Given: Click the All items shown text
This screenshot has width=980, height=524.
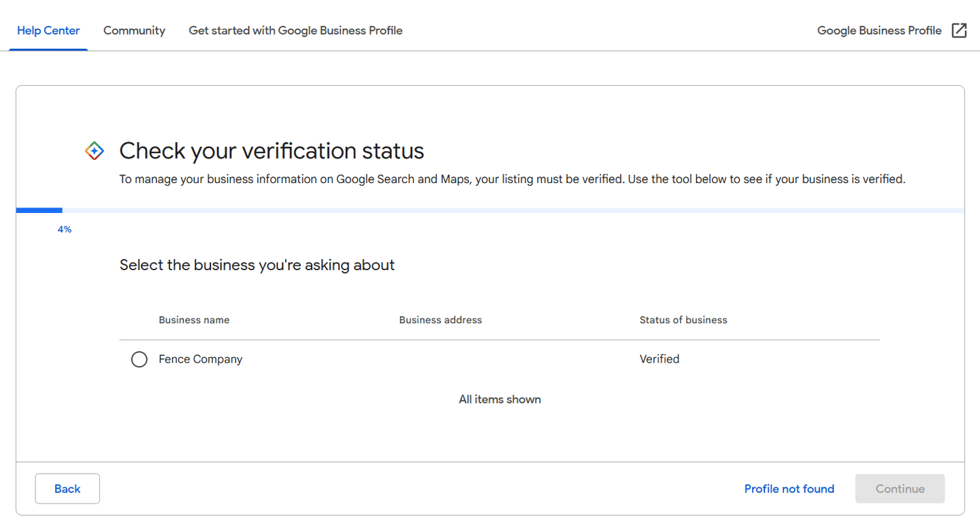Looking at the screenshot, I should [x=500, y=399].
